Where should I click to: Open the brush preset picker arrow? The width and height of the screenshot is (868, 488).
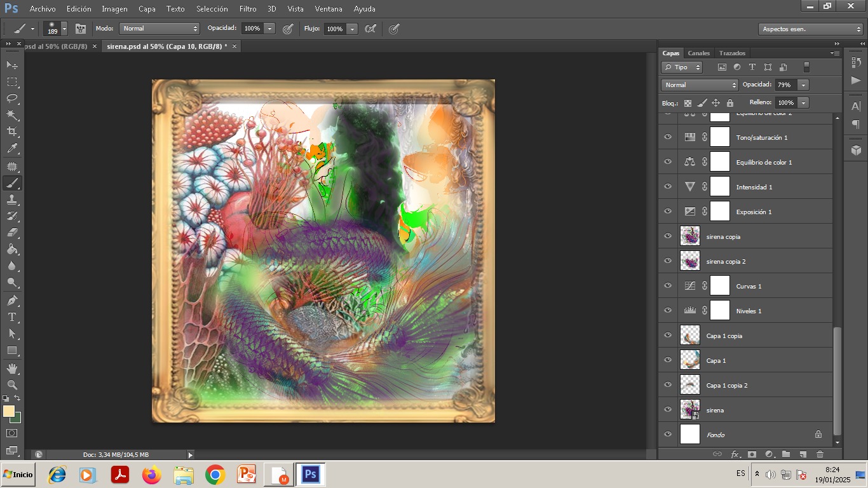pos(64,29)
